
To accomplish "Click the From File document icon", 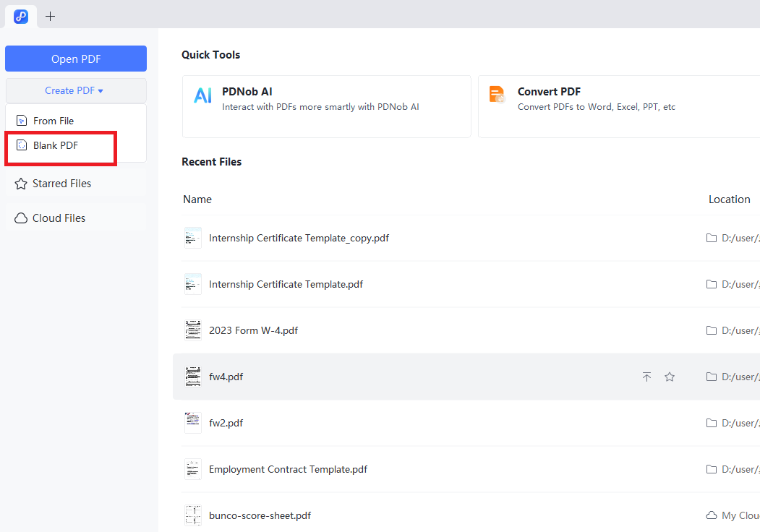I will 20,121.
